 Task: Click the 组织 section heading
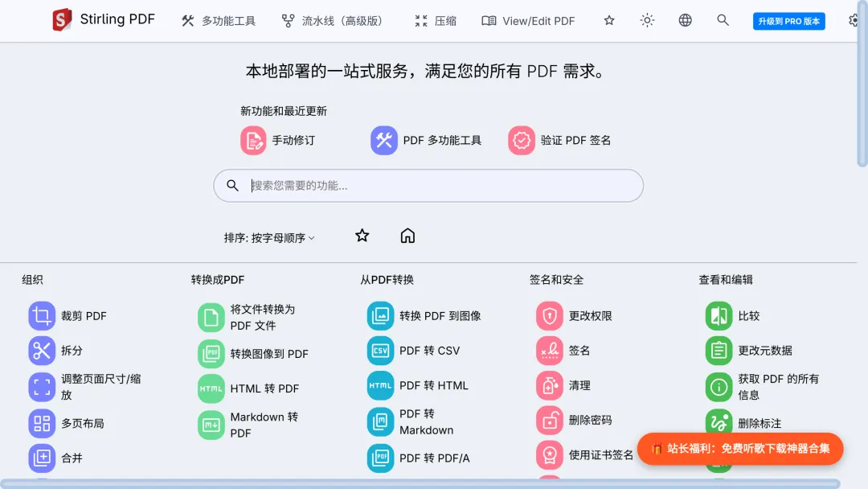tap(33, 280)
